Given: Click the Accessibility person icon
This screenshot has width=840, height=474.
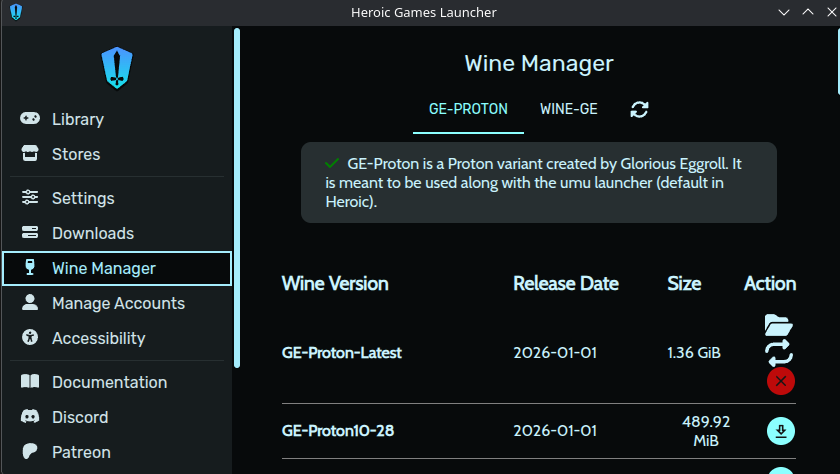Looking at the screenshot, I should [30, 337].
